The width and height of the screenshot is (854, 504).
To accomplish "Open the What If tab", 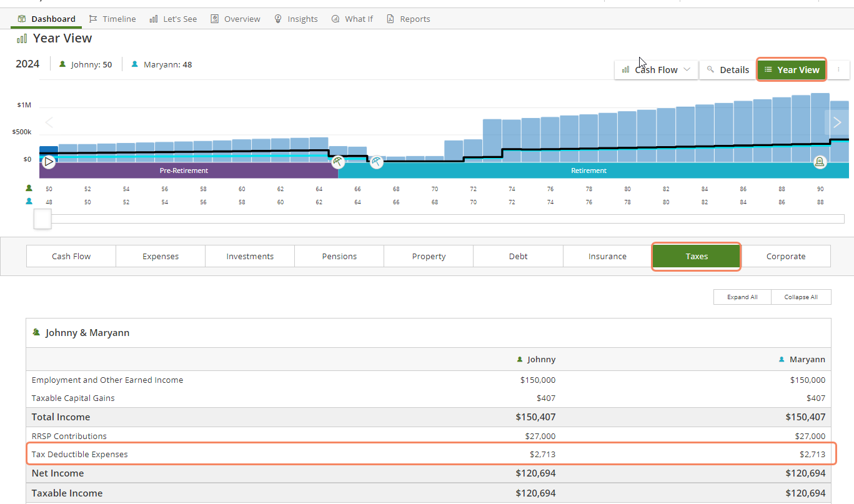I will (352, 19).
